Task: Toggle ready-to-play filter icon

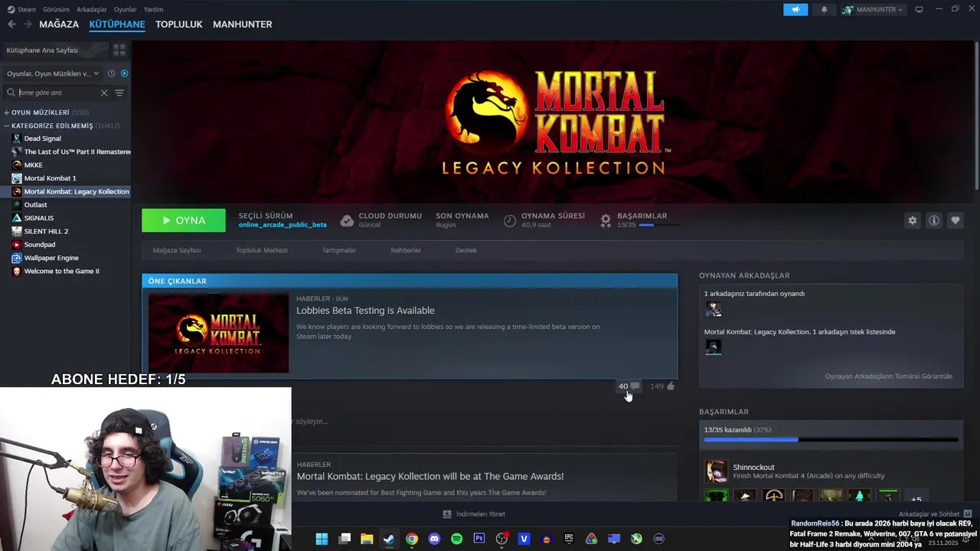Action: 124,73
